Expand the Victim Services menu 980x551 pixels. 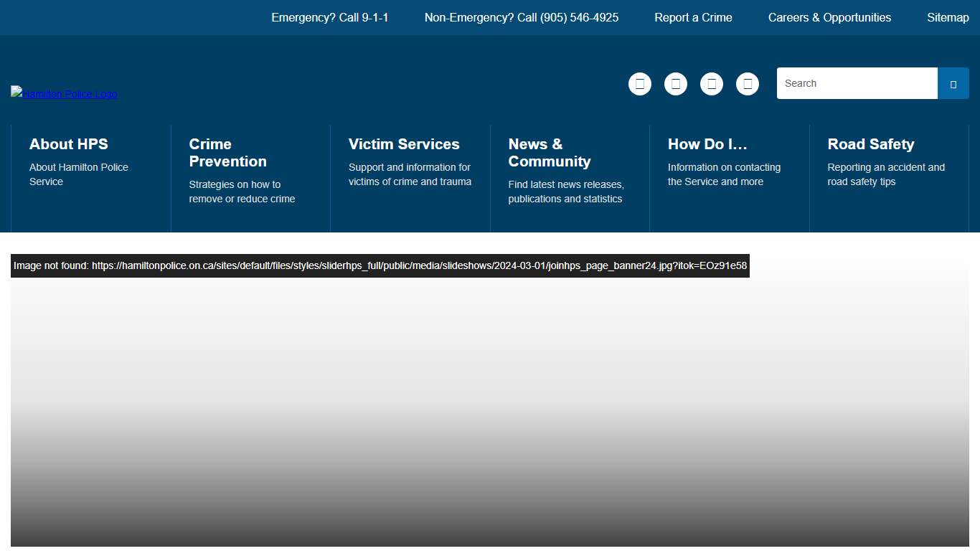coord(404,144)
